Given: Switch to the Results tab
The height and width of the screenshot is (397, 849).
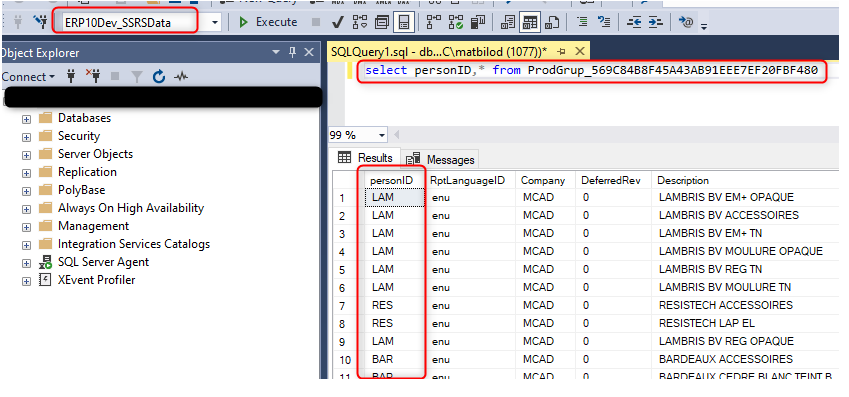Looking at the screenshot, I should [365, 158].
